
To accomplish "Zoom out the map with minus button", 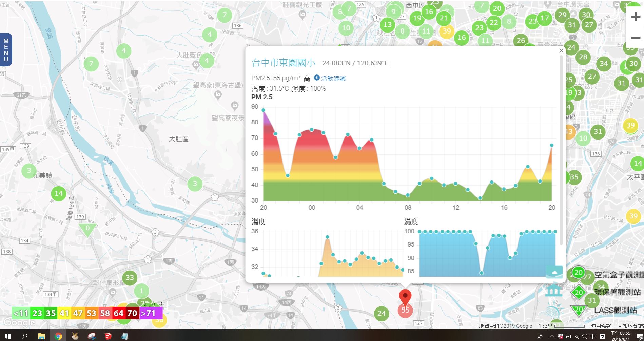I will point(636,37).
